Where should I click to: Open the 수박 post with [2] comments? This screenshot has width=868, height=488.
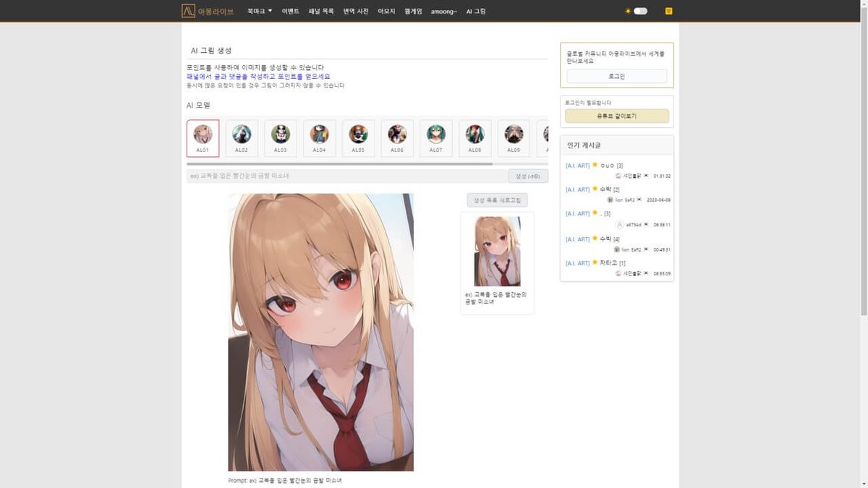606,189
